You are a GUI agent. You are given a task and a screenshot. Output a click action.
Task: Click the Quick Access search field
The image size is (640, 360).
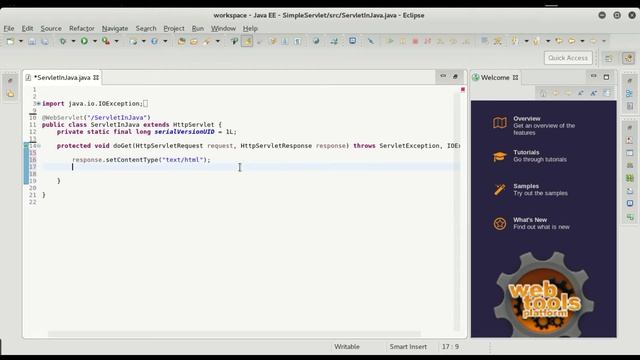coord(568,58)
